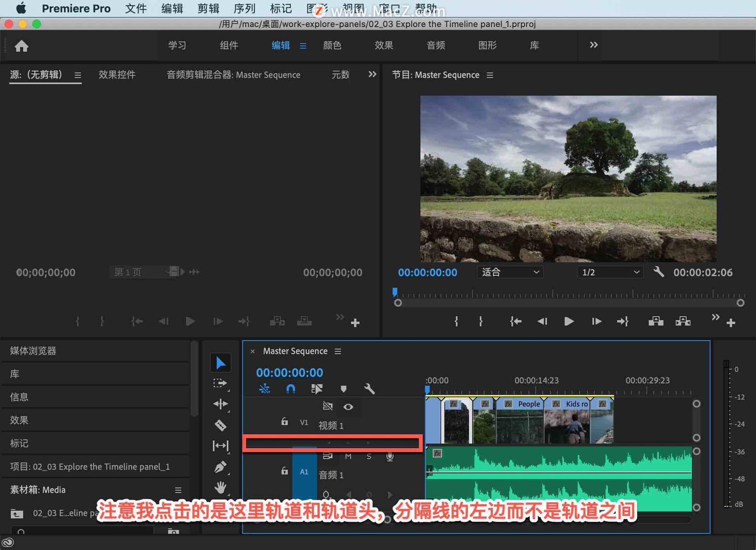756x550 pixels.
Task: Open the 序列 menu
Action: 245,8
